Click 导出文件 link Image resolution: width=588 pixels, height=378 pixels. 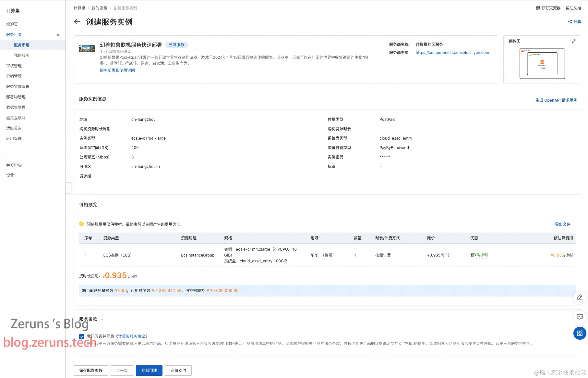[x=562, y=224]
